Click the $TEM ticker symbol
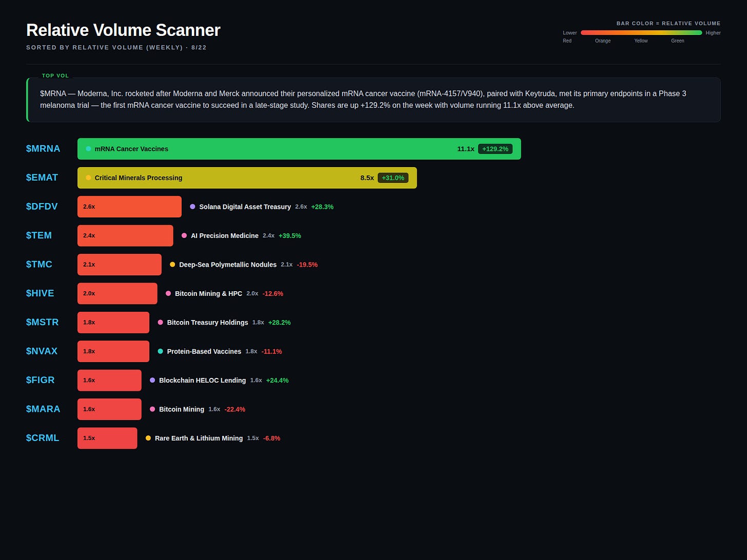 pyautogui.click(x=39, y=235)
